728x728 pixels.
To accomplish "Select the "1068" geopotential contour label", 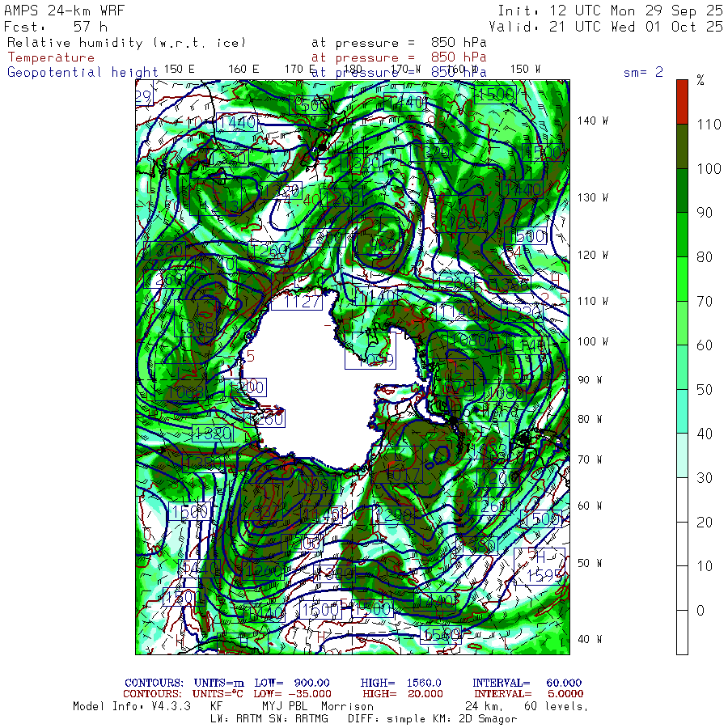I will point(184,392).
